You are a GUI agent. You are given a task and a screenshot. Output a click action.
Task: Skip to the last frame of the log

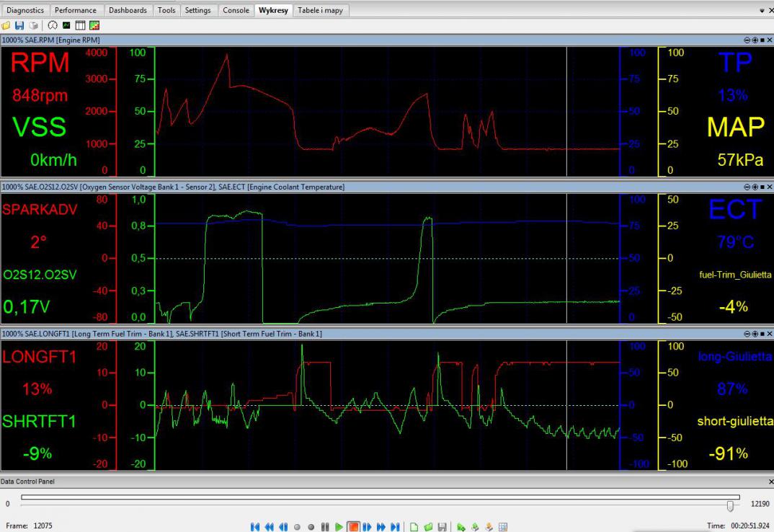[395, 527]
